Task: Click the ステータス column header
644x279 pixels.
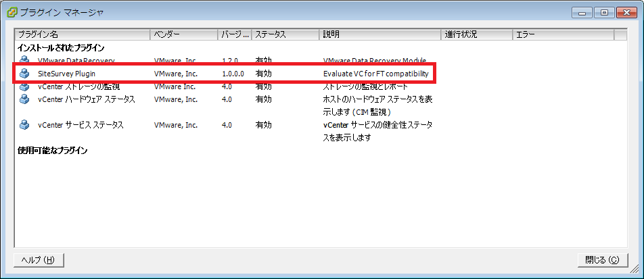Action: point(285,35)
